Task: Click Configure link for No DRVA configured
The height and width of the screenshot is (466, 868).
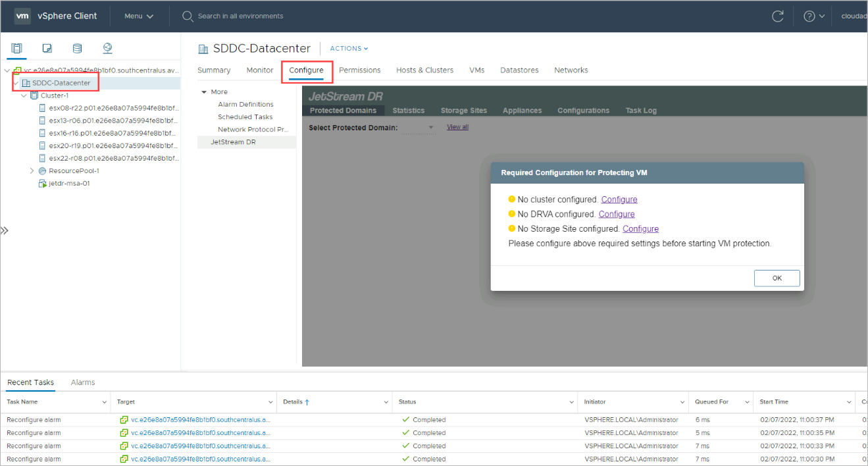Action: pyautogui.click(x=617, y=214)
